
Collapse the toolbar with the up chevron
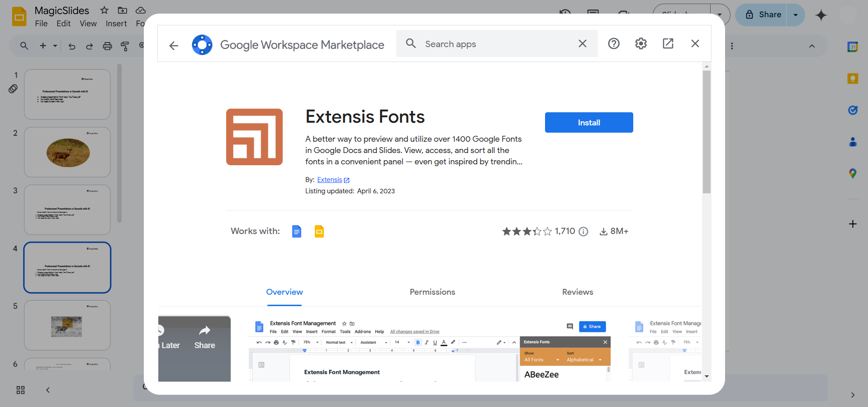pyautogui.click(x=811, y=46)
